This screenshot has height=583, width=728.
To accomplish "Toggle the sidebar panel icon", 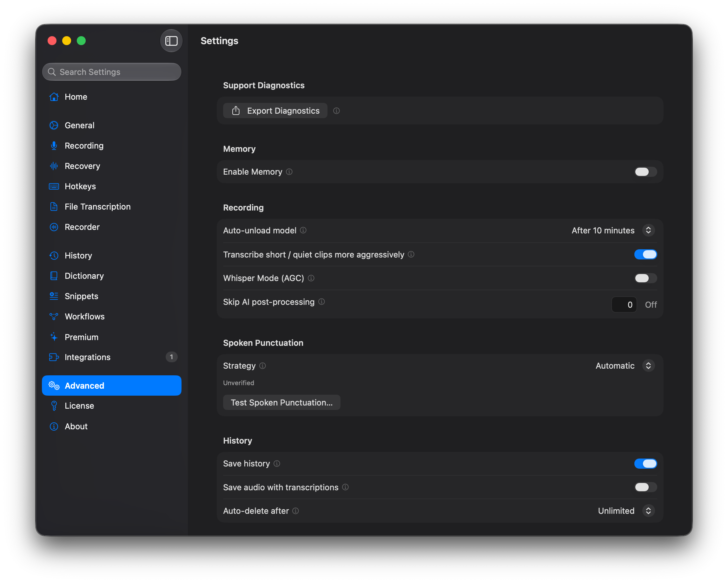I will pos(171,41).
